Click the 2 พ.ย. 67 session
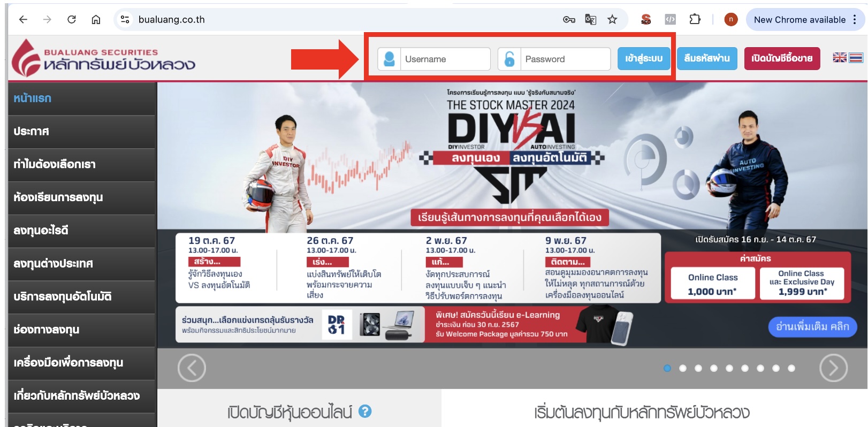The width and height of the screenshot is (868, 427). tap(466, 268)
